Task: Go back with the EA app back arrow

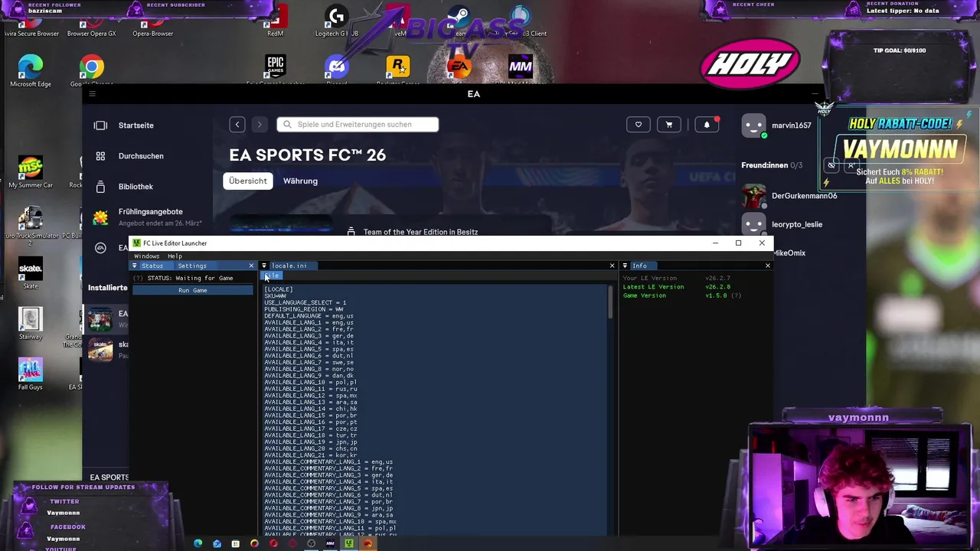Action: point(237,125)
